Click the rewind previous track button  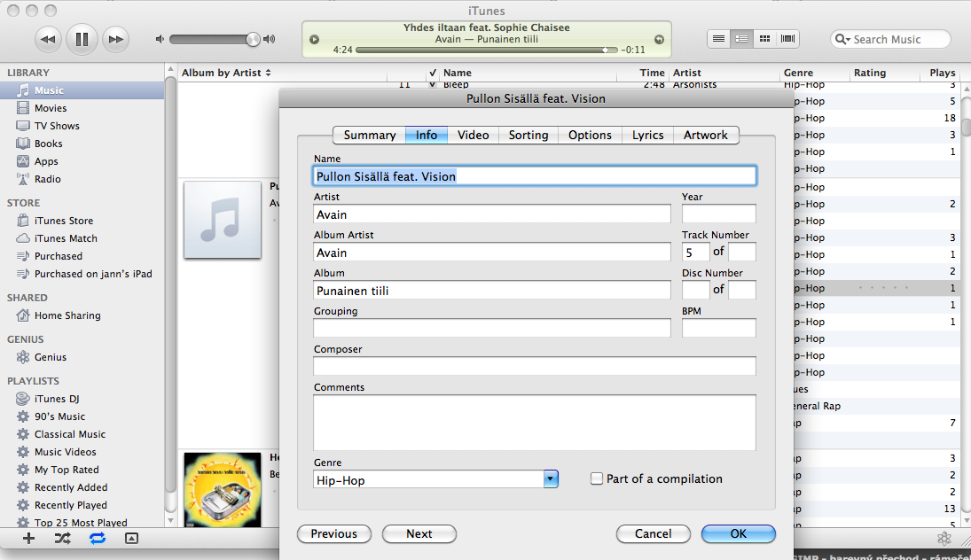(x=48, y=40)
